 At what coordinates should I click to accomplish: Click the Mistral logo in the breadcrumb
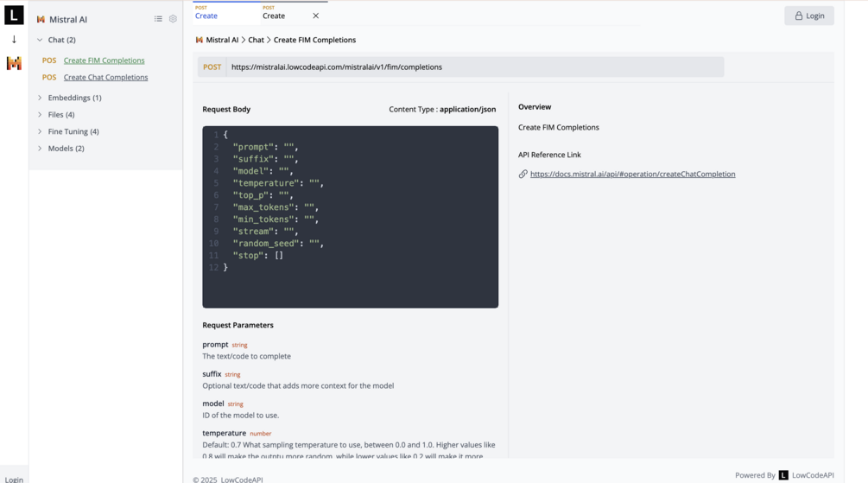[200, 40]
